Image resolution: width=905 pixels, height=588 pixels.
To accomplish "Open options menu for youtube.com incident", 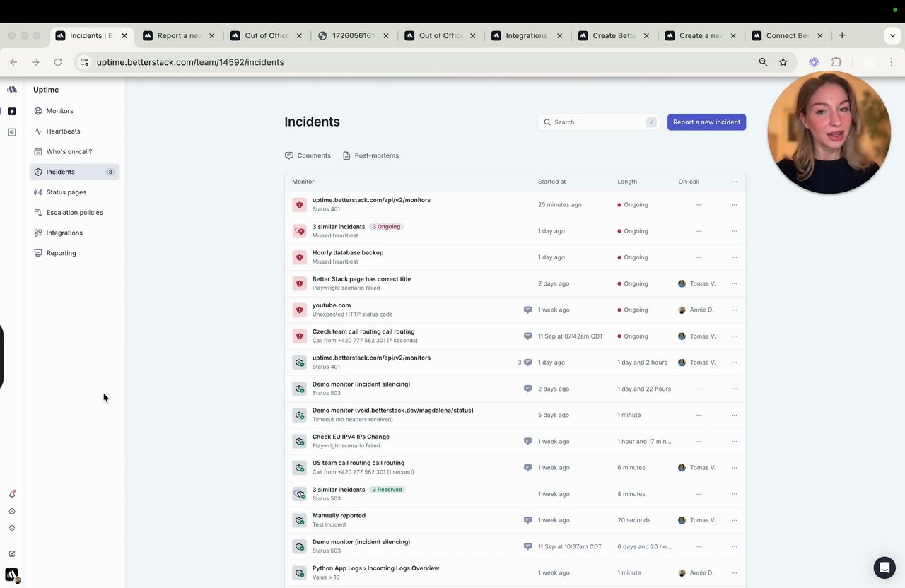I will 734,310.
